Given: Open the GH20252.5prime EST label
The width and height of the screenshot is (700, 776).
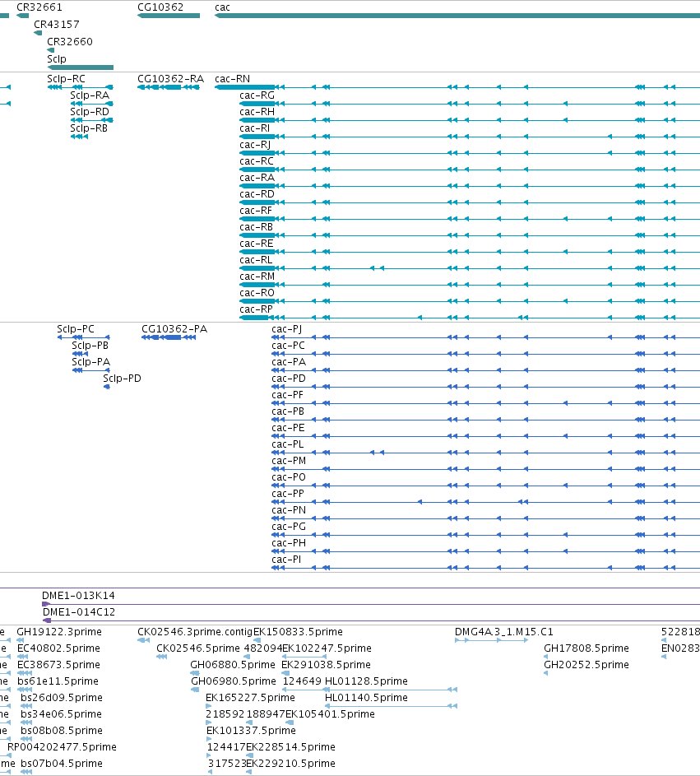Looking at the screenshot, I should pyautogui.click(x=586, y=665).
